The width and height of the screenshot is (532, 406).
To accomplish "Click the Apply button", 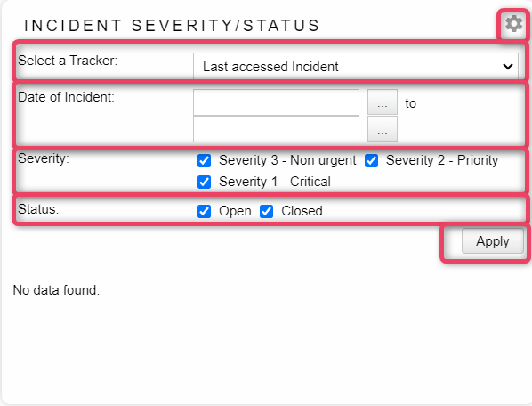I will click(x=493, y=241).
